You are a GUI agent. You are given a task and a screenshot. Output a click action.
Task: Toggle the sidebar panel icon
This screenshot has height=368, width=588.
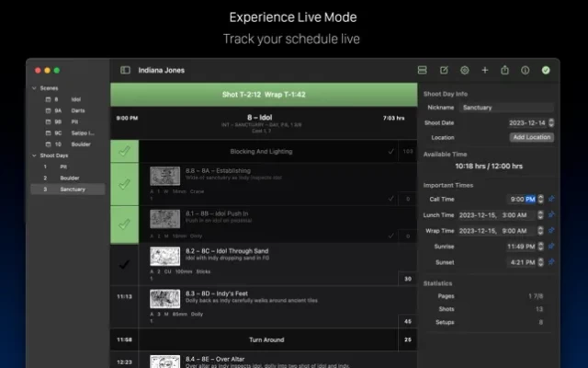(x=126, y=70)
